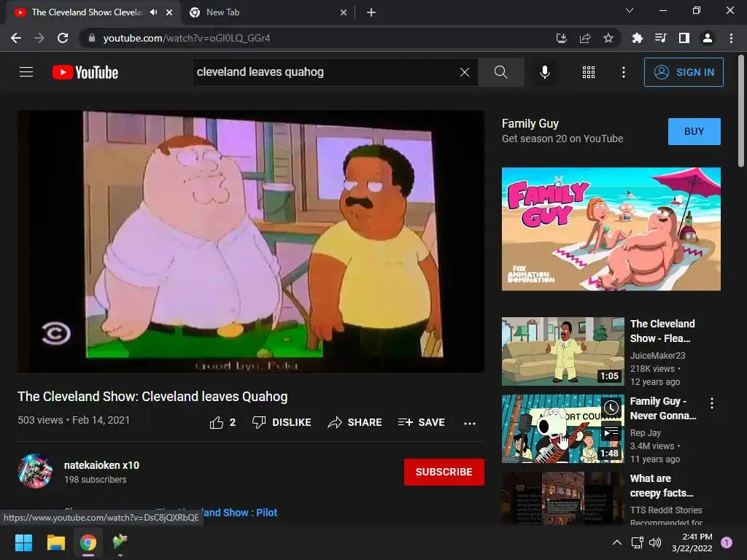Viewport: 747px width, 560px height.
Task: Add Never Gonna video to Watch Later
Action: (x=611, y=407)
